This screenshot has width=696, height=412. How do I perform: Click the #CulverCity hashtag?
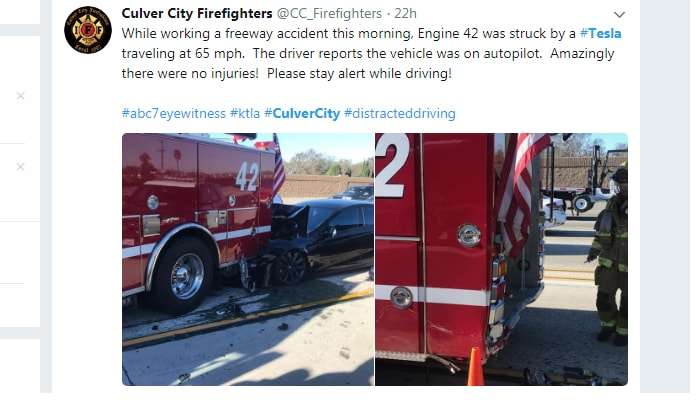302,114
